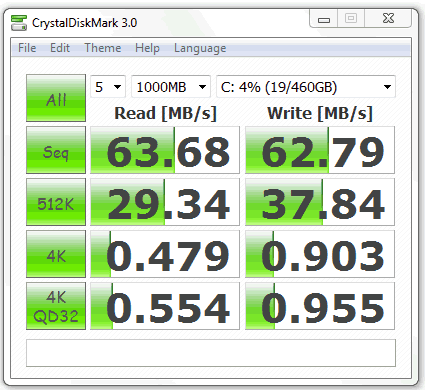Run all benchmarks with the All button
The height and width of the screenshot is (390, 425).
pyautogui.click(x=56, y=98)
